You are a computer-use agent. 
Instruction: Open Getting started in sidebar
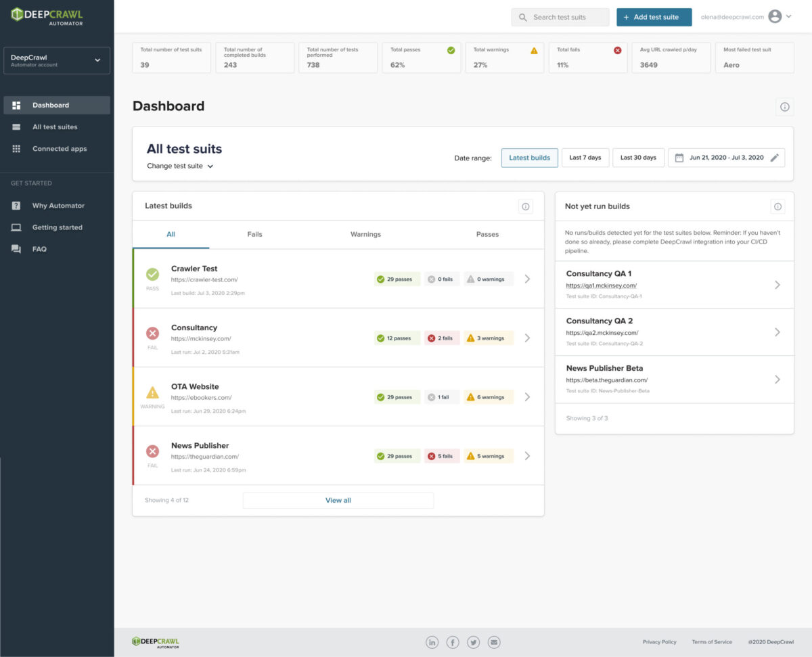(57, 227)
